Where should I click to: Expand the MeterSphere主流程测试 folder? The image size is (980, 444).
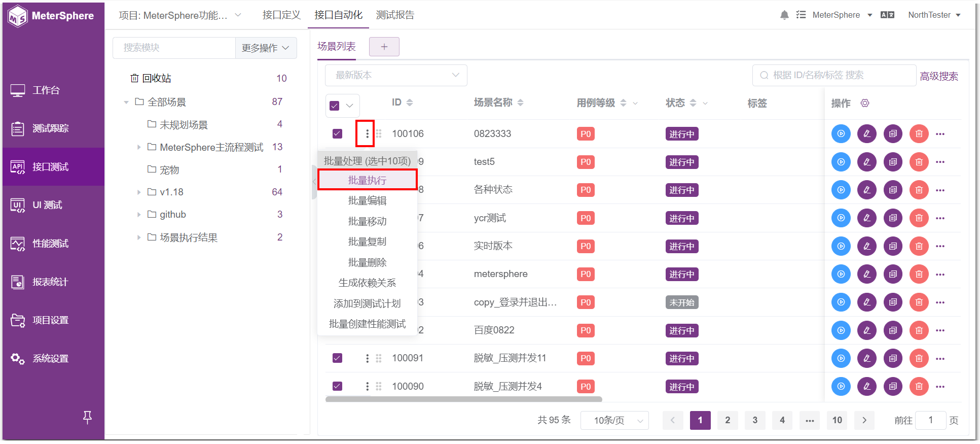[x=138, y=147]
